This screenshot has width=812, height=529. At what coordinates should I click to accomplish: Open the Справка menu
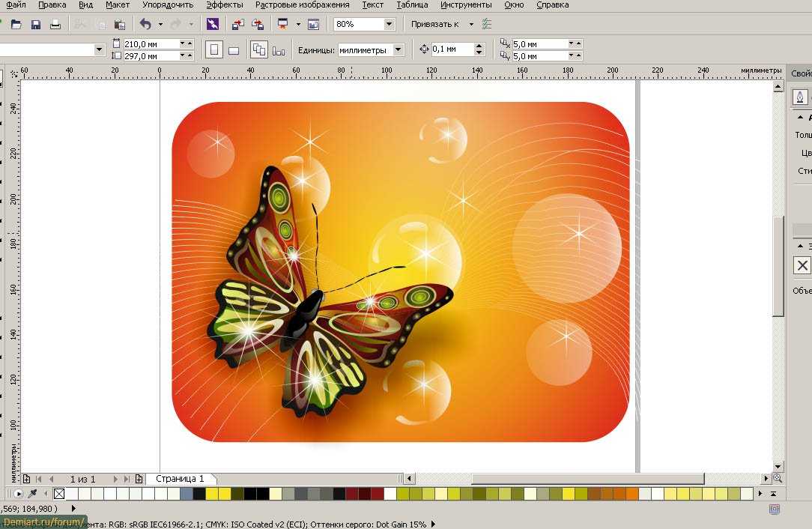click(x=553, y=4)
